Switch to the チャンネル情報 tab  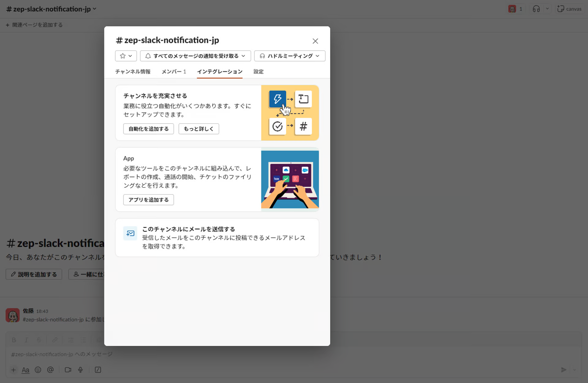(x=133, y=71)
